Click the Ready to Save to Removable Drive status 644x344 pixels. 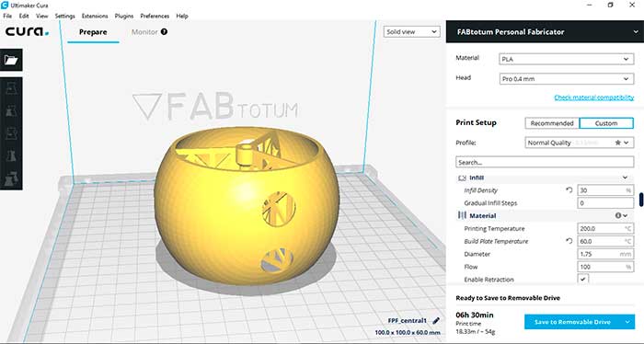(508, 298)
